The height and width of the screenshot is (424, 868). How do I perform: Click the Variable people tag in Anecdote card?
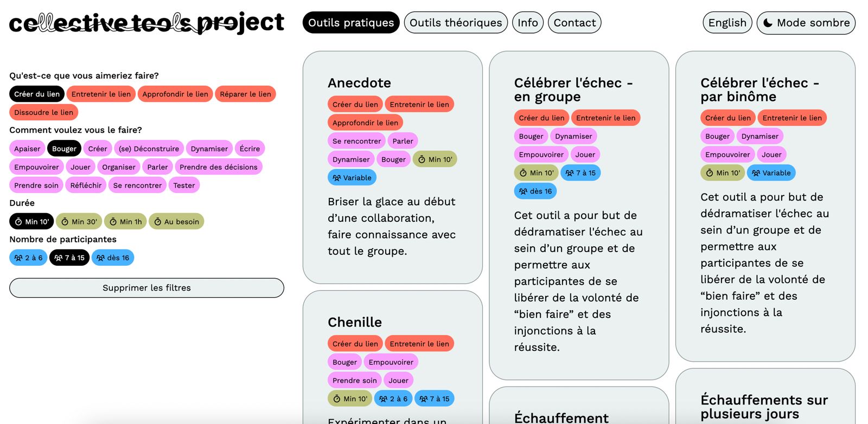[x=352, y=178]
